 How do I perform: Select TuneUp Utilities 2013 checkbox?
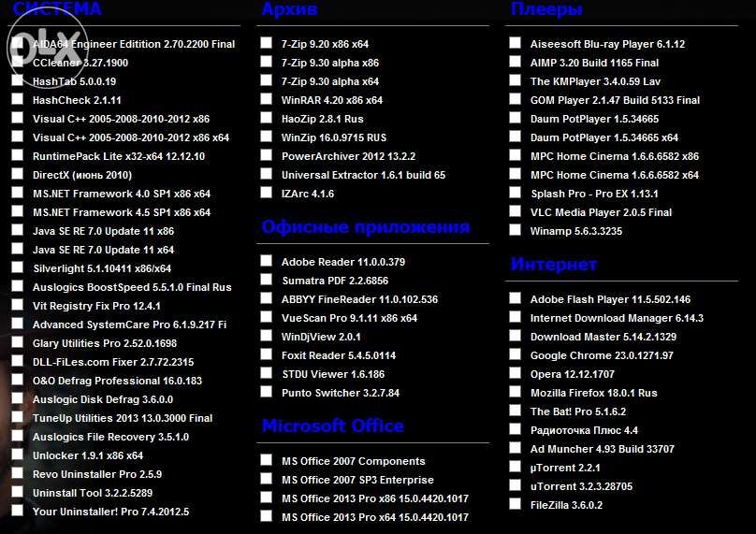pyautogui.click(x=18, y=417)
